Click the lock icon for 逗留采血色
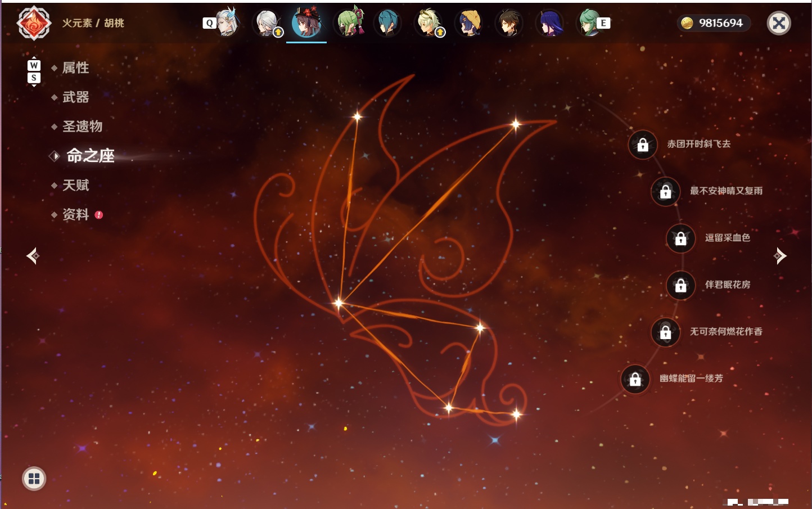Viewport: 812px width, 509px height. 681,238
